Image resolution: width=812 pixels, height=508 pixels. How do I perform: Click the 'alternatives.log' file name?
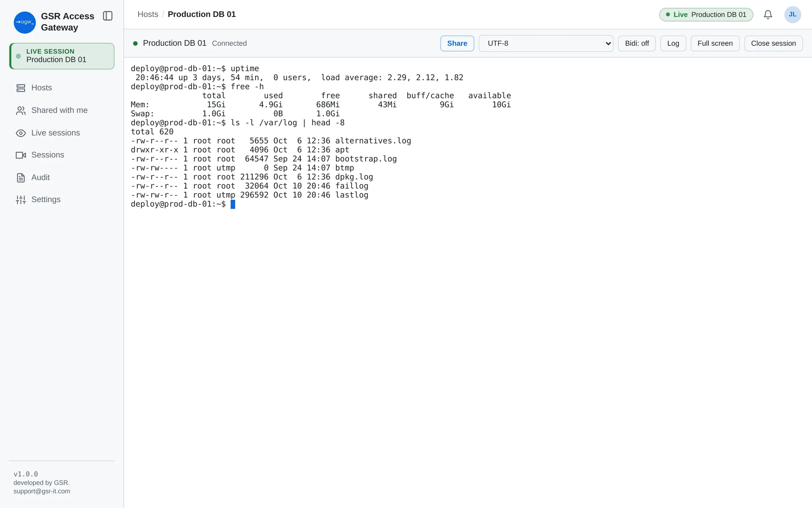point(373,141)
